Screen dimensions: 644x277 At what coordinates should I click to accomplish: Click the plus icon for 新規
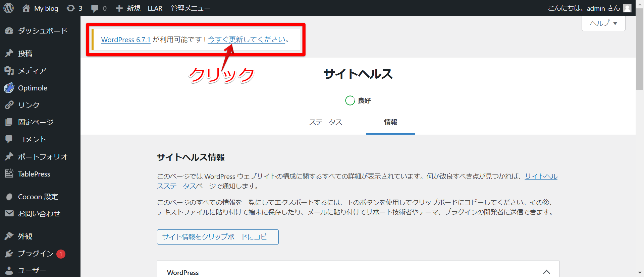click(x=119, y=8)
